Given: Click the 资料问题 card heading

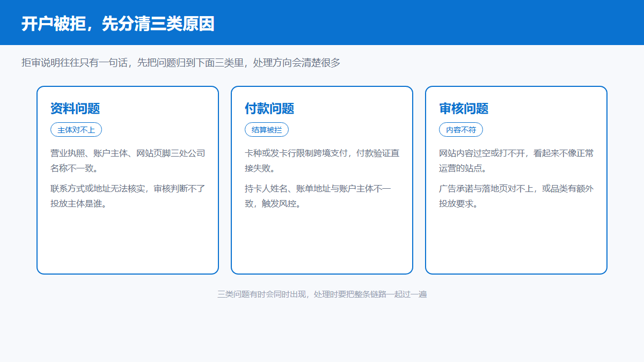Looking at the screenshot, I should click(x=75, y=109).
